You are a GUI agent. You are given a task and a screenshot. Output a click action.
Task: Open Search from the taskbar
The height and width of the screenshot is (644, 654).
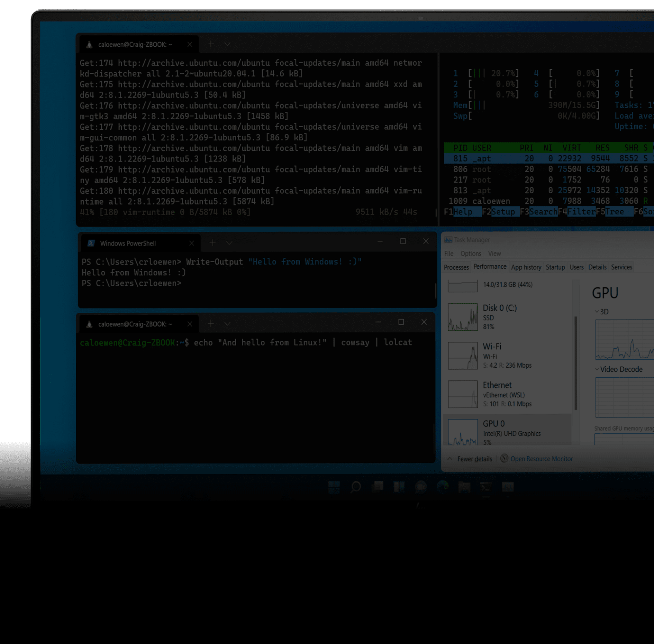tap(356, 487)
